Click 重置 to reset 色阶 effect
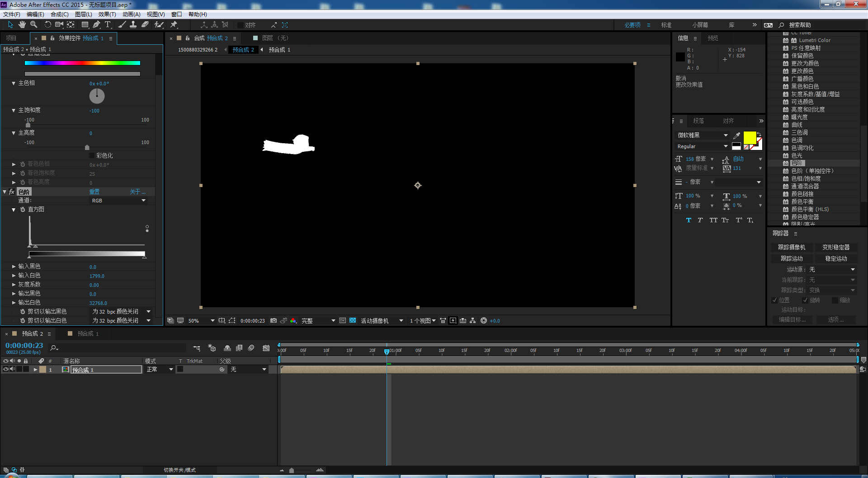 coord(94,192)
